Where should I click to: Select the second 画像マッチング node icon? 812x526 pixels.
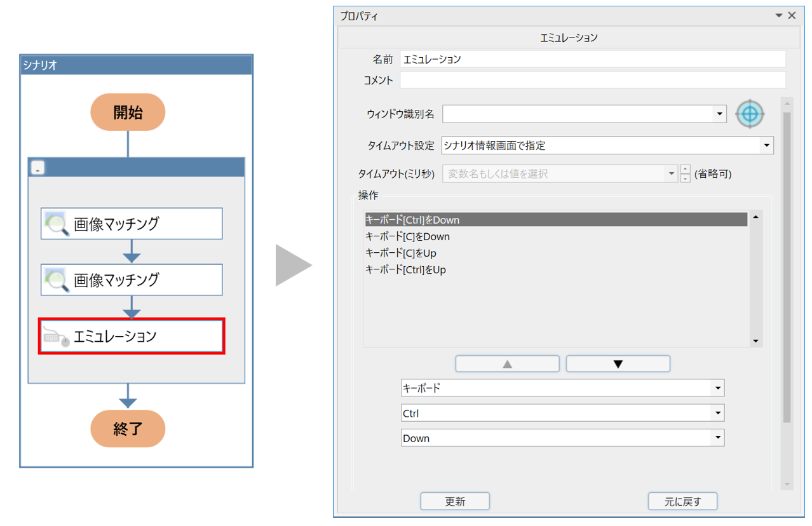click(57, 280)
